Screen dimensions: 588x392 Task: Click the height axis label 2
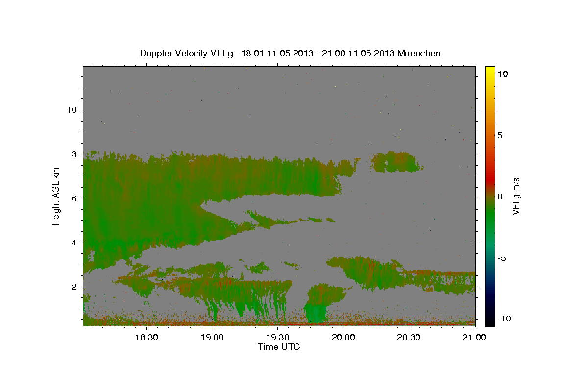click(x=73, y=287)
